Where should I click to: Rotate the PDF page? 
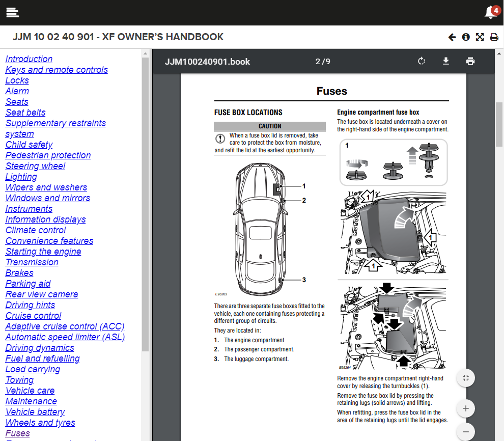click(422, 62)
